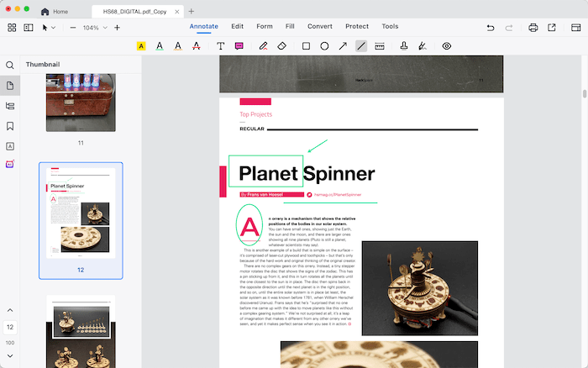Screen dimensions: 588x368
Task: Select the yellow highlight text tool
Action: pos(141,46)
